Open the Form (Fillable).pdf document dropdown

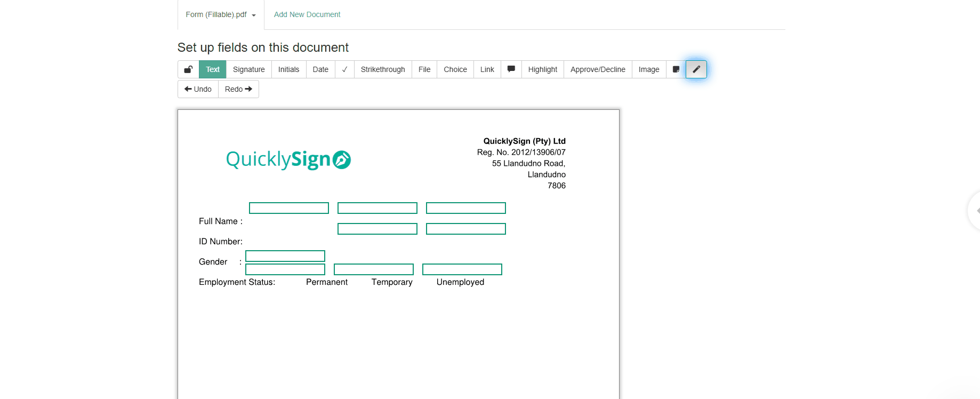221,14
